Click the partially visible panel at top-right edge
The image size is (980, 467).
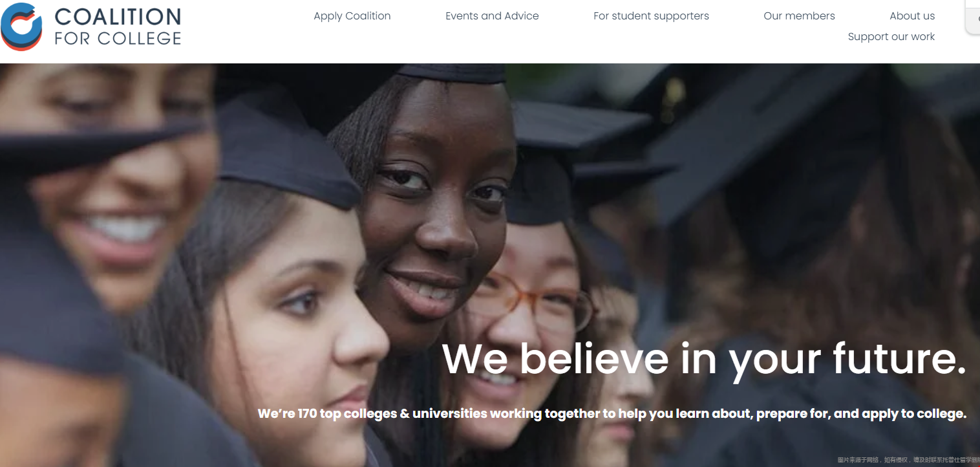pos(973,17)
